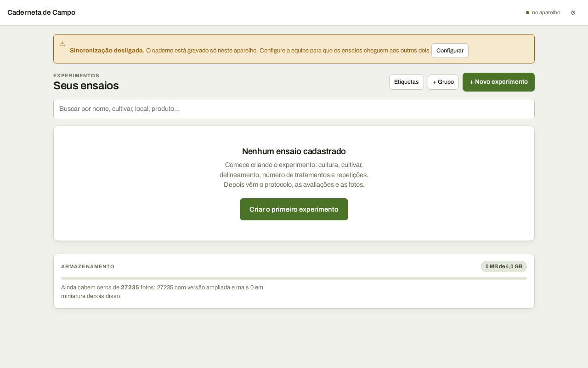The height and width of the screenshot is (368, 588).
Task: Open settings via the gear icon
Action: (x=573, y=12)
